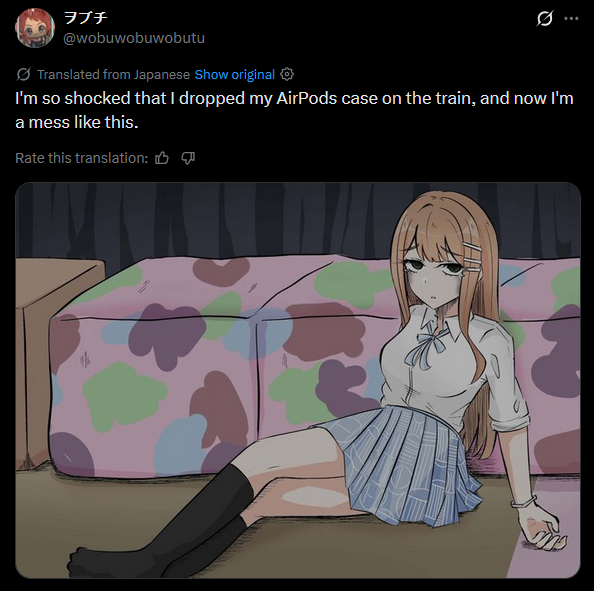Open the post text about AirPods case
The image size is (594, 591).
(x=294, y=110)
